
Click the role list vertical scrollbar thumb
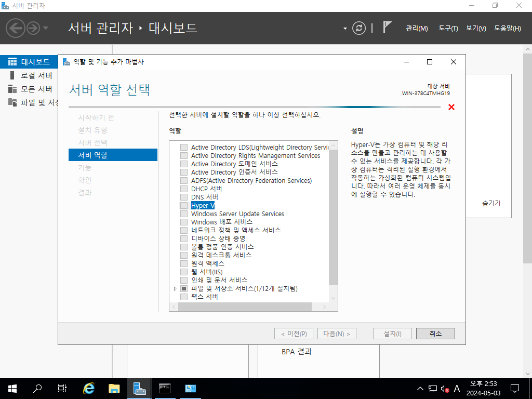point(333,217)
